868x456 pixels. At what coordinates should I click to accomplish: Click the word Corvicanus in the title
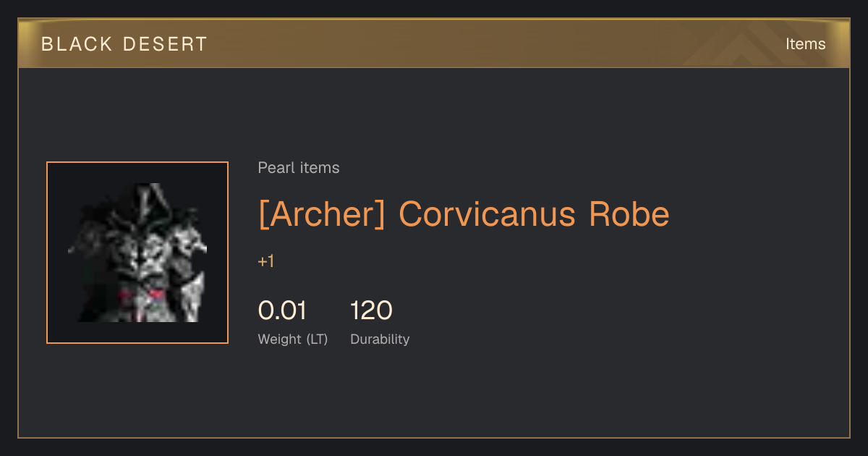coord(488,214)
